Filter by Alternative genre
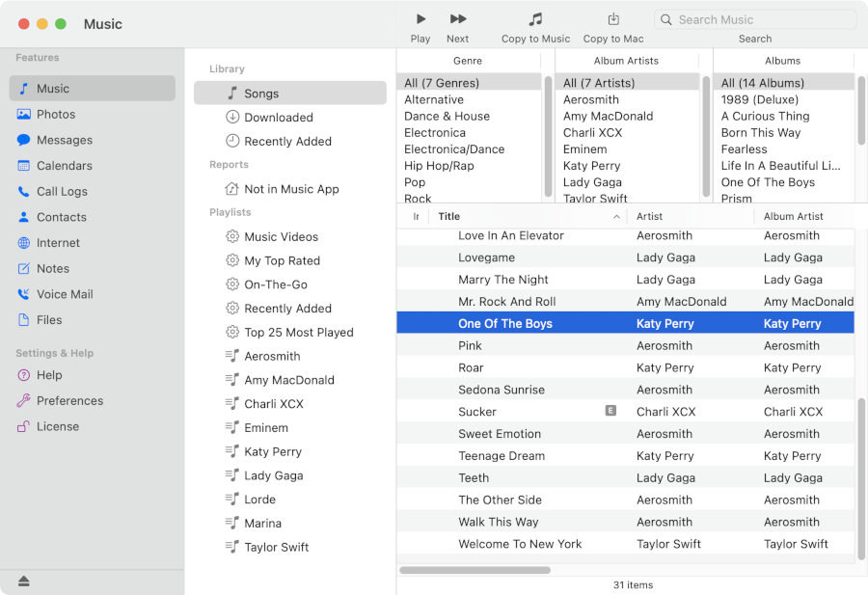The width and height of the screenshot is (868, 595). click(469, 99)
